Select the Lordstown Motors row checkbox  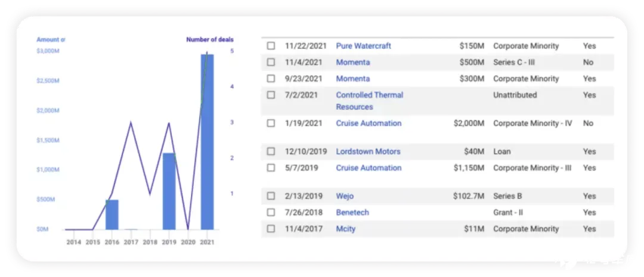(x=271, y=152)
